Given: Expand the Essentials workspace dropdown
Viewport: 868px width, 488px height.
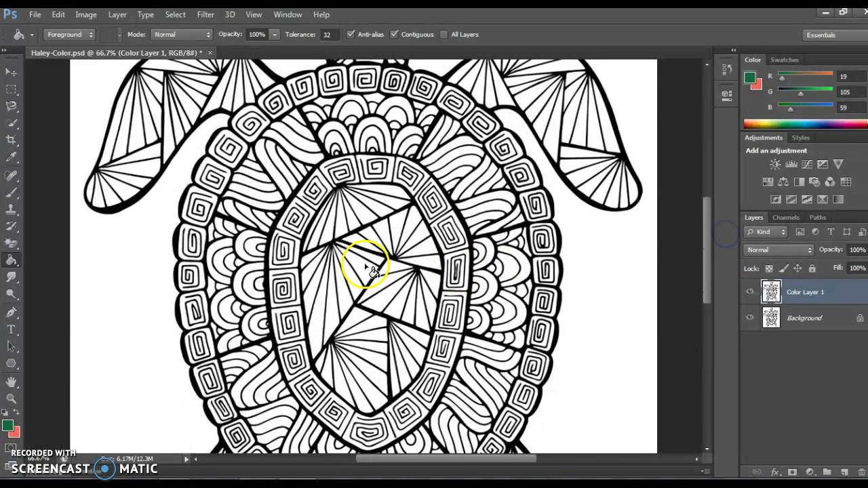Looking at the screenshot, I should [831, 35].
